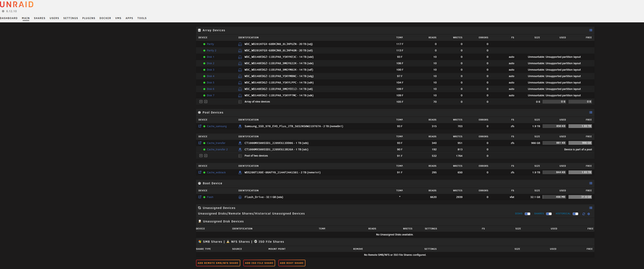Open the VMs tab
This screenshot has width=644, height=269.
click(x=118, y=18)
